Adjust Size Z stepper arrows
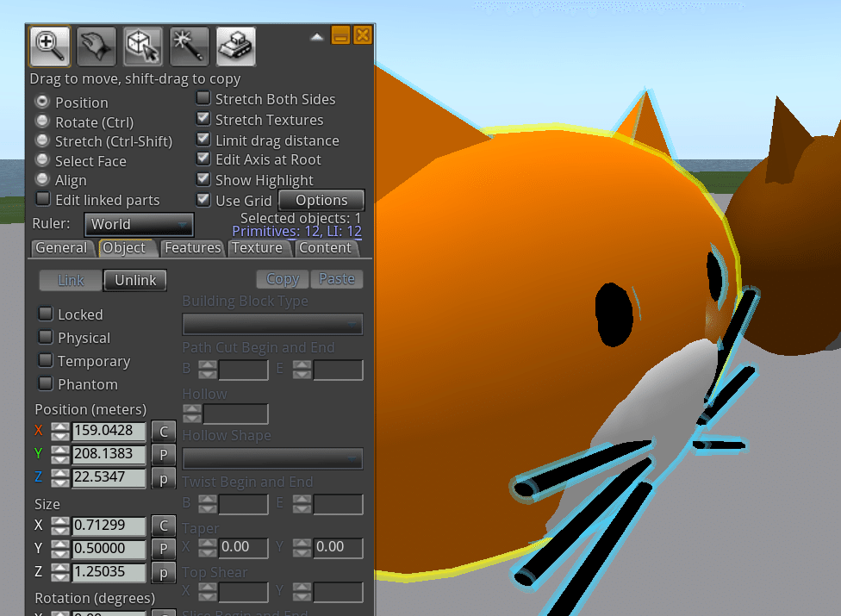Image resolution: width=841 pixels, height=616 pixels. (60, 573)
